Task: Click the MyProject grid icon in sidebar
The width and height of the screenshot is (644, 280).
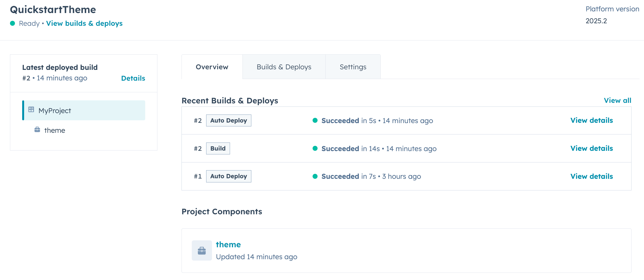Action: [x=31, y=110]
